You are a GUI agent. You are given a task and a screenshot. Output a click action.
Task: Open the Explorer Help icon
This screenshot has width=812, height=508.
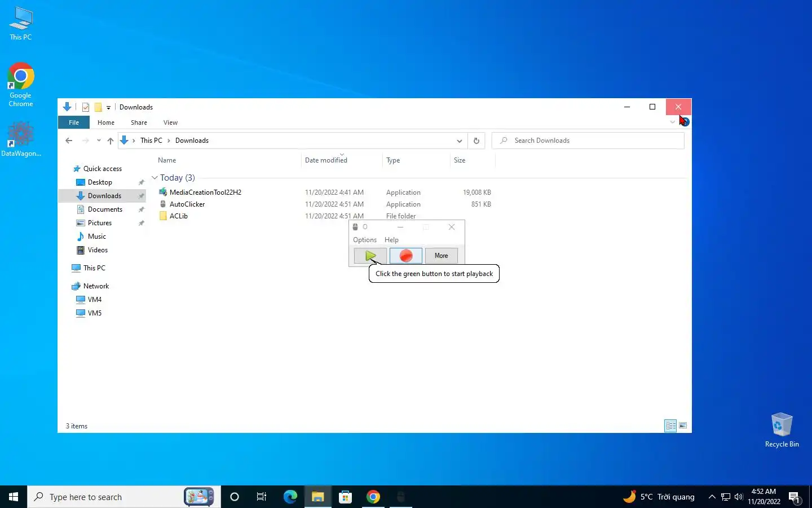click(x=685, y=122)
